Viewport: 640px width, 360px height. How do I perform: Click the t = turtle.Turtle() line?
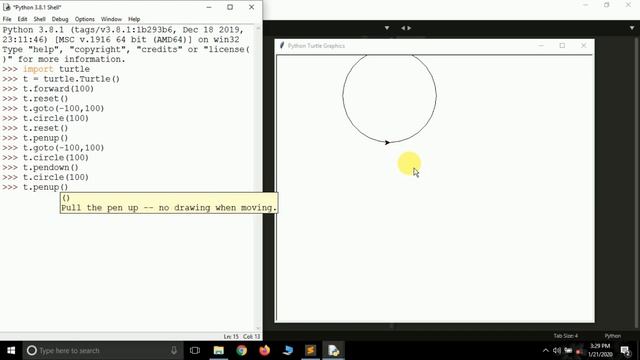tap(71, 79)
